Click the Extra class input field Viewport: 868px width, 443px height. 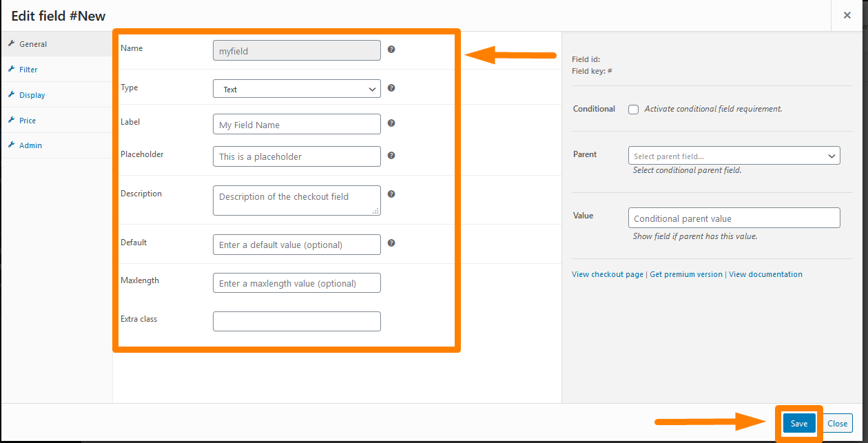point(297,322)
